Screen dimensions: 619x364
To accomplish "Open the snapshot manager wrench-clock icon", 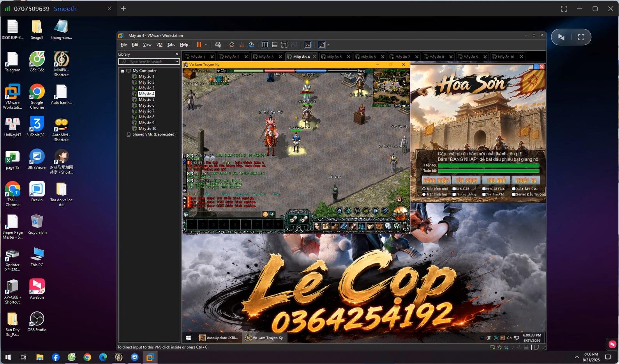I will pyautogui.click(x=251, y=45).
